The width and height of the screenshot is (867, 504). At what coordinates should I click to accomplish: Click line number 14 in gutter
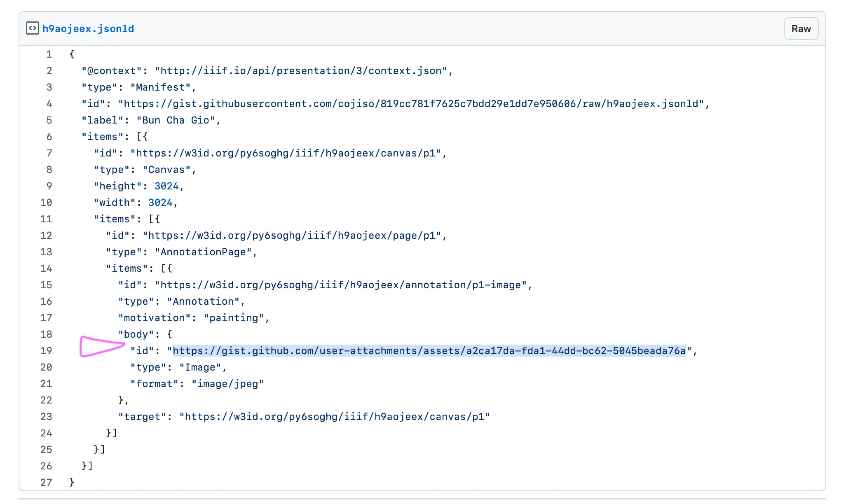[x=46, y=268]
